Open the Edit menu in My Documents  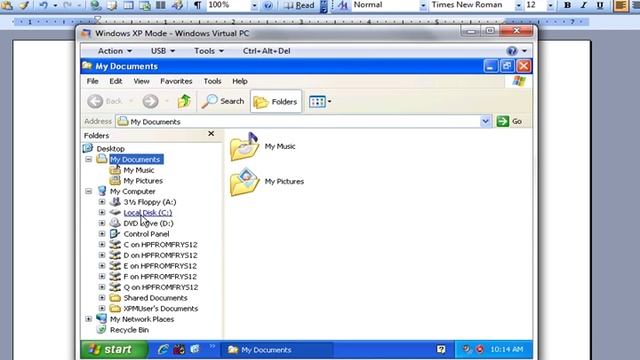pyautogui.click(x=116, y=81)
